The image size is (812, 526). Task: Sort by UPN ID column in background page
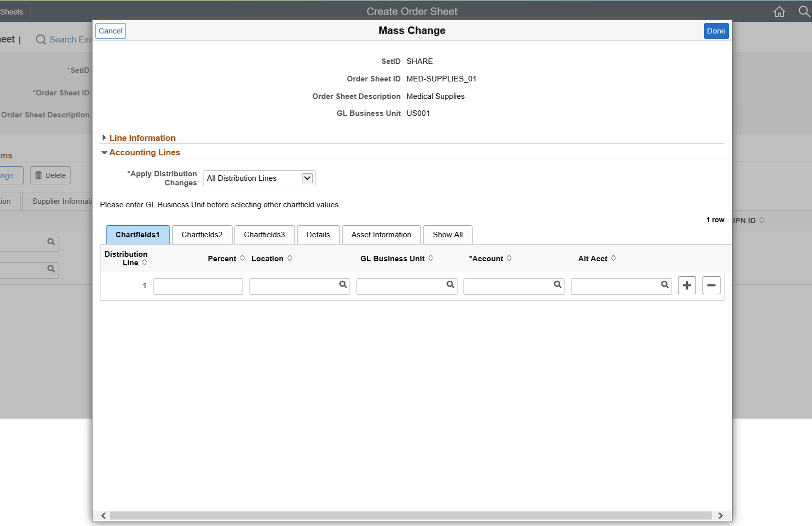pos(762,220)
